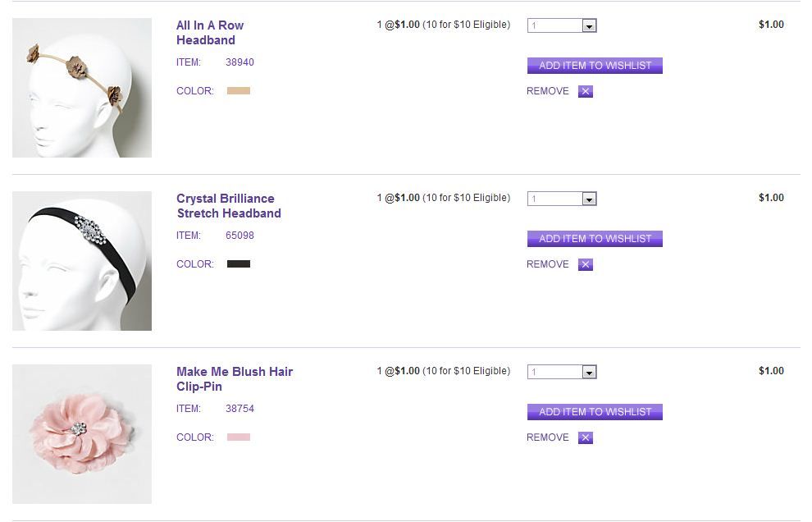
Task: Click the black color swatch for item 65098
Action: [x=239, y=264]
